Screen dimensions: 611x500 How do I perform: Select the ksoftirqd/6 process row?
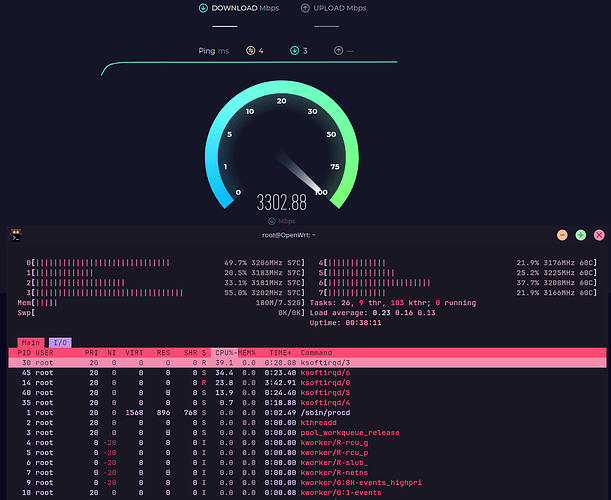pos(307,373)
